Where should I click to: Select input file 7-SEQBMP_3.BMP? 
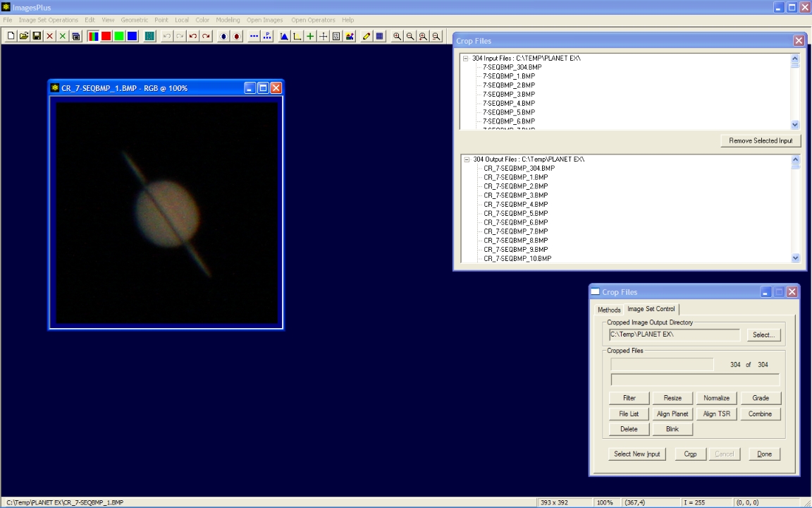(x=509, y=95)
